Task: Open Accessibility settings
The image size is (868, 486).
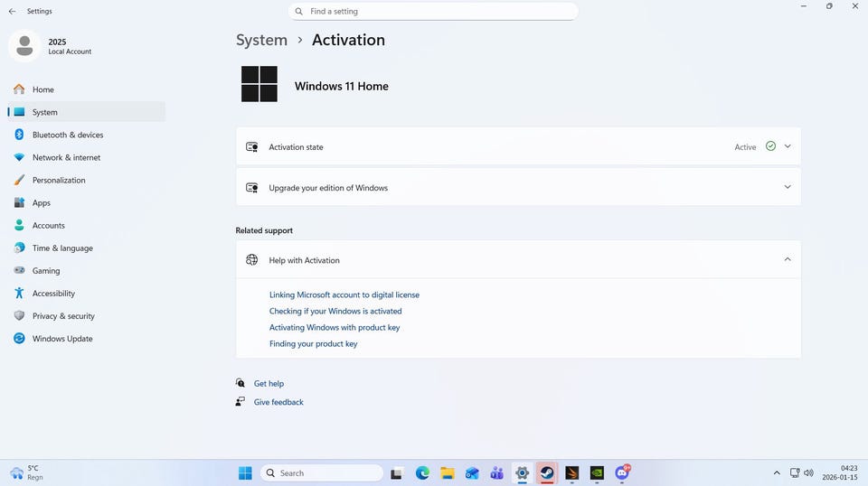Action: [53, 294]
